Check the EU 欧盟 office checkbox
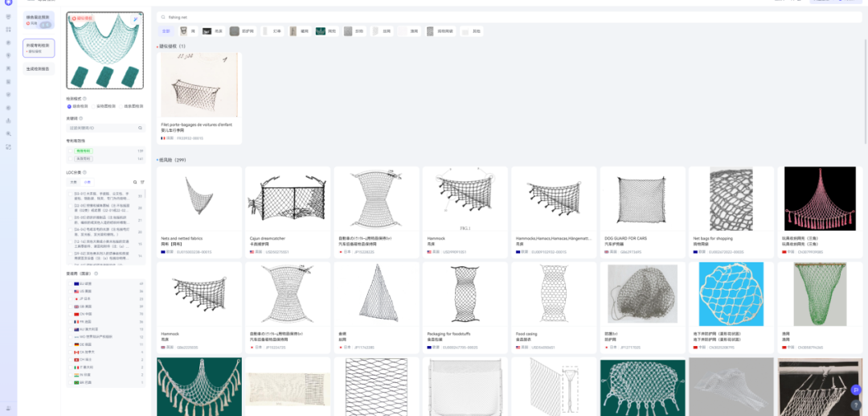Screen dimensions: 868x416 coord(70,283)
